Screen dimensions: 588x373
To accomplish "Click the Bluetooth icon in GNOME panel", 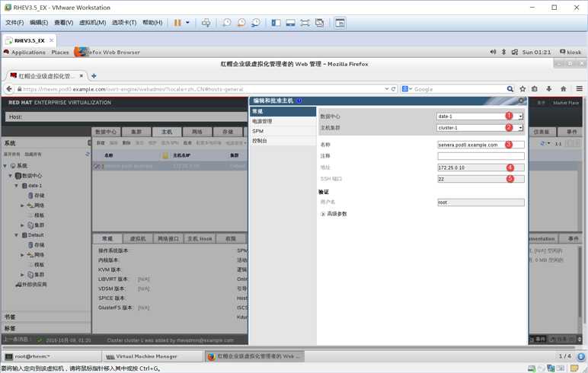I will pyautogui.click(x=503, y=52).
